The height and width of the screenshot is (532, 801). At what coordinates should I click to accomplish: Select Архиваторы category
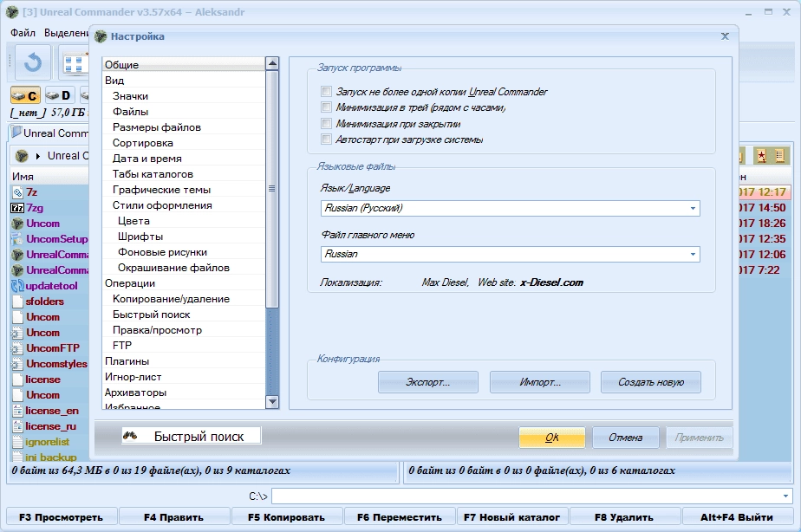tap(184, 393)
